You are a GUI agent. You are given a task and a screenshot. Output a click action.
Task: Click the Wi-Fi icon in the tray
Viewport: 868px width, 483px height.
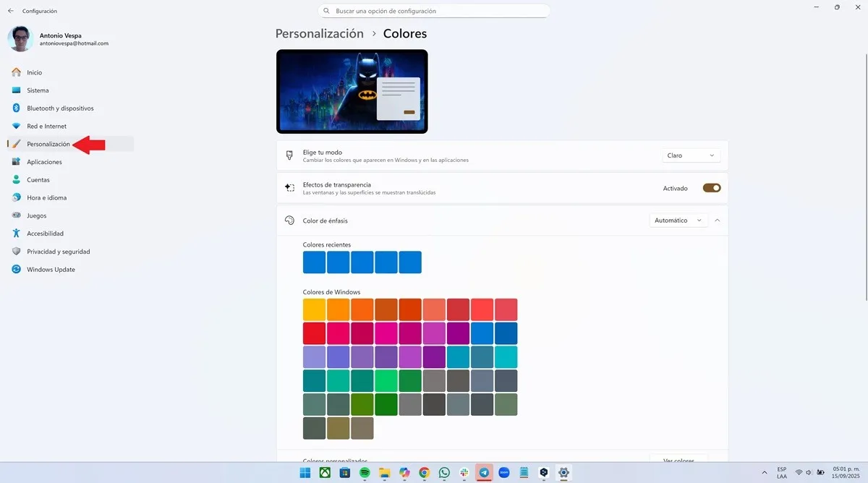point(799,473)
